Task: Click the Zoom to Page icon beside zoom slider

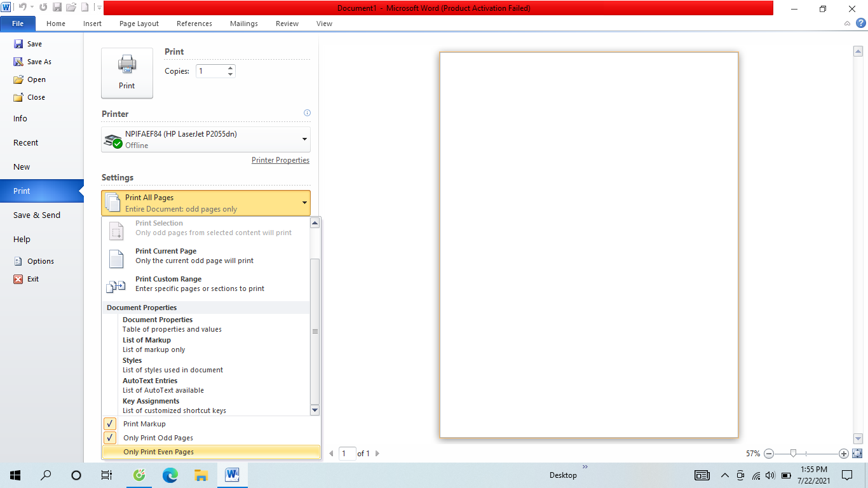Action: tap(857, 454)
